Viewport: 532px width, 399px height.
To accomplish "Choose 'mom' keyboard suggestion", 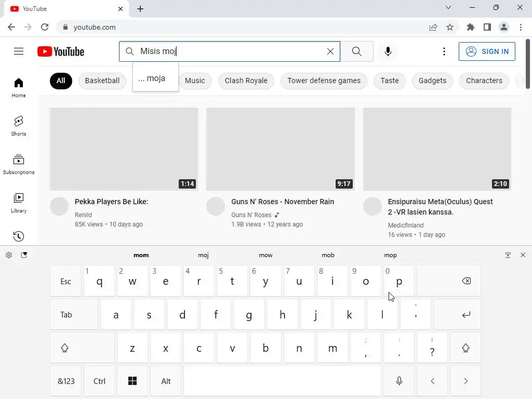I will (141, 255).
